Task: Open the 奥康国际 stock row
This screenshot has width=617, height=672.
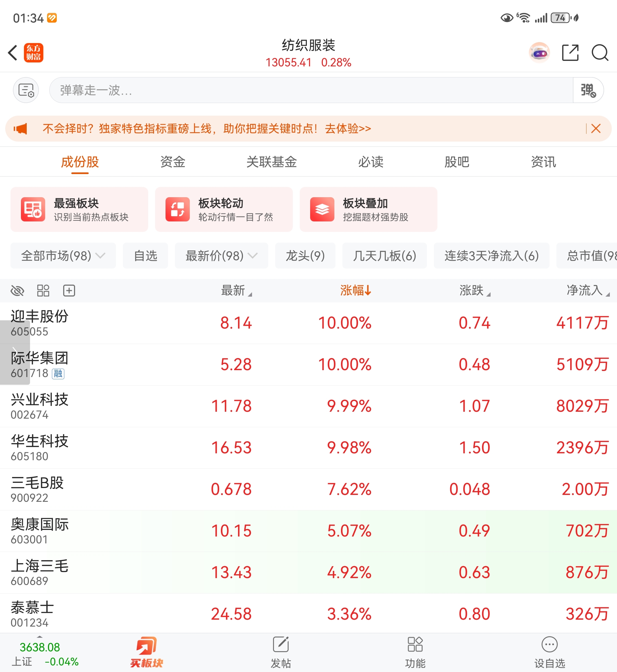Action: [x=308, y=531]
